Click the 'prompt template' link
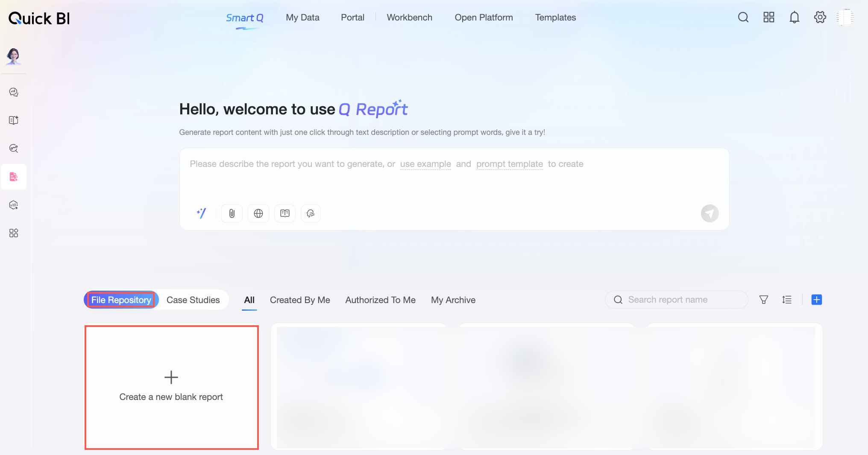The height and width of the screenshot is (455, 868). tap(510, 164)
